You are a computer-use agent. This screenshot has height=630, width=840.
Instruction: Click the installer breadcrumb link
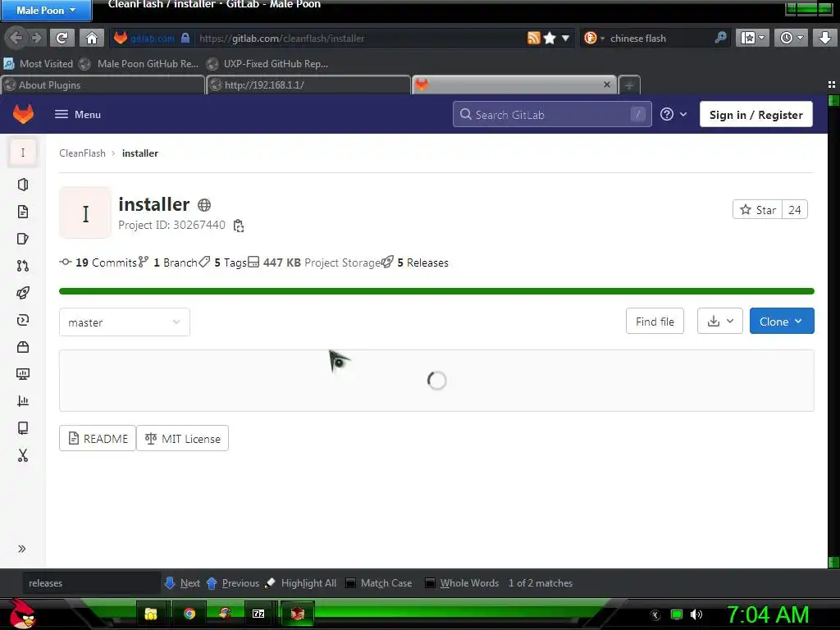click(140, 153)
